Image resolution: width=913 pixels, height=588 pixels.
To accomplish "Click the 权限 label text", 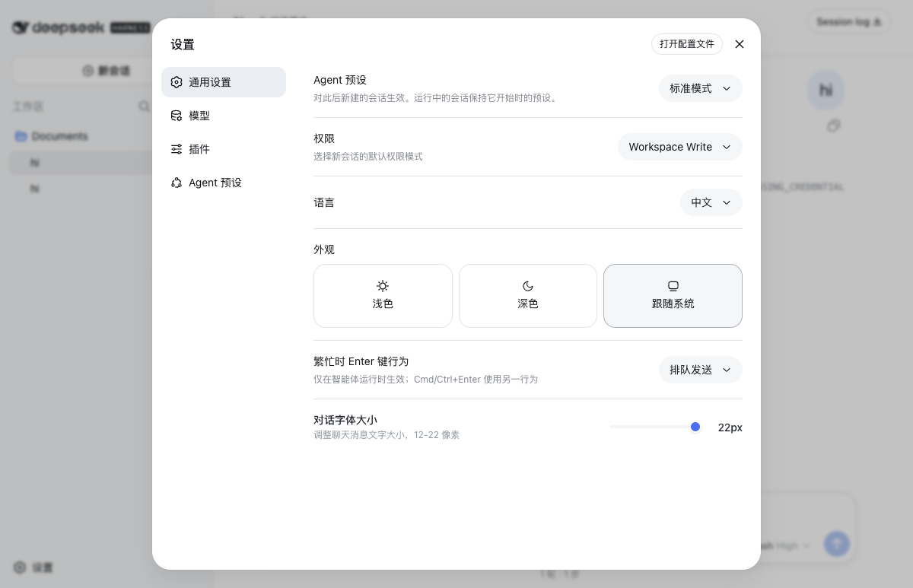I will [324, 138].
